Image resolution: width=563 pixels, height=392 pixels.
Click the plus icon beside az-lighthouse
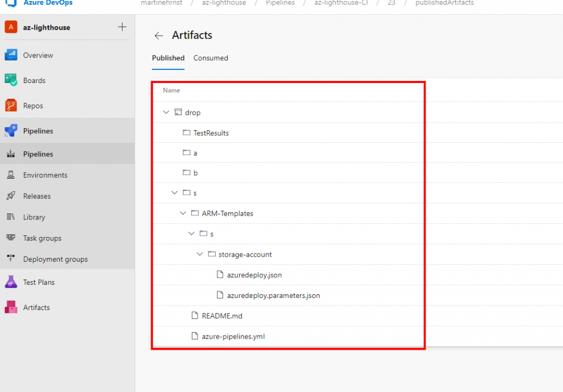coord(122,27)
